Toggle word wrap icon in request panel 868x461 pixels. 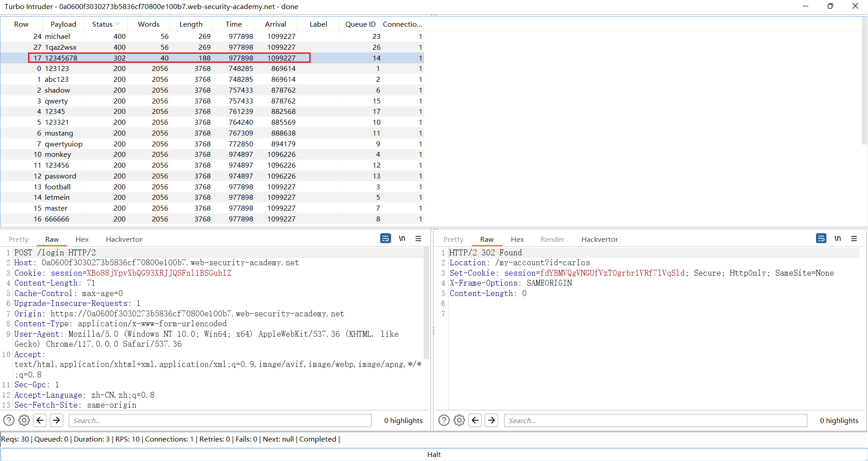pos(385,239)
